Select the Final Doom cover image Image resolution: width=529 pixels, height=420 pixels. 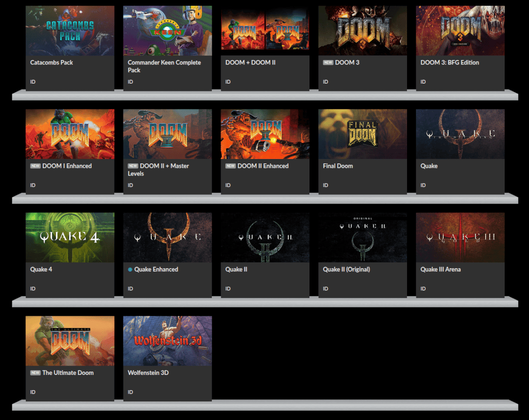click(363, 134)
